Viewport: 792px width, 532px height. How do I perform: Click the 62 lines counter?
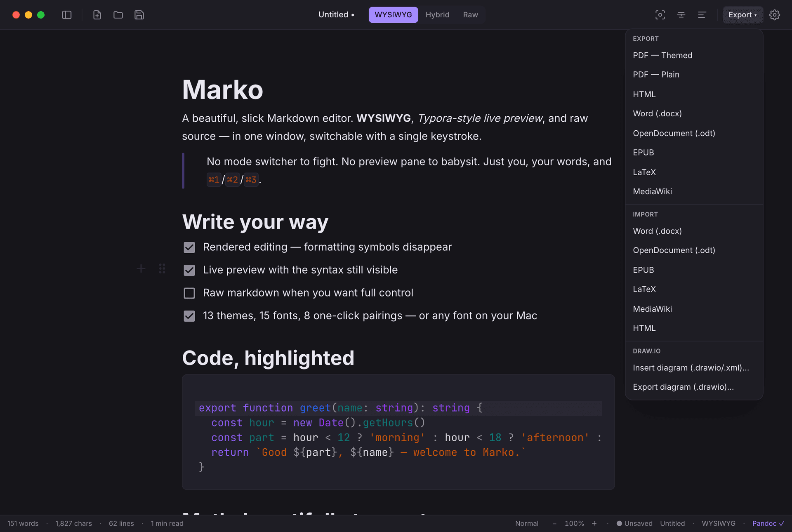click(x=121, y=523)
